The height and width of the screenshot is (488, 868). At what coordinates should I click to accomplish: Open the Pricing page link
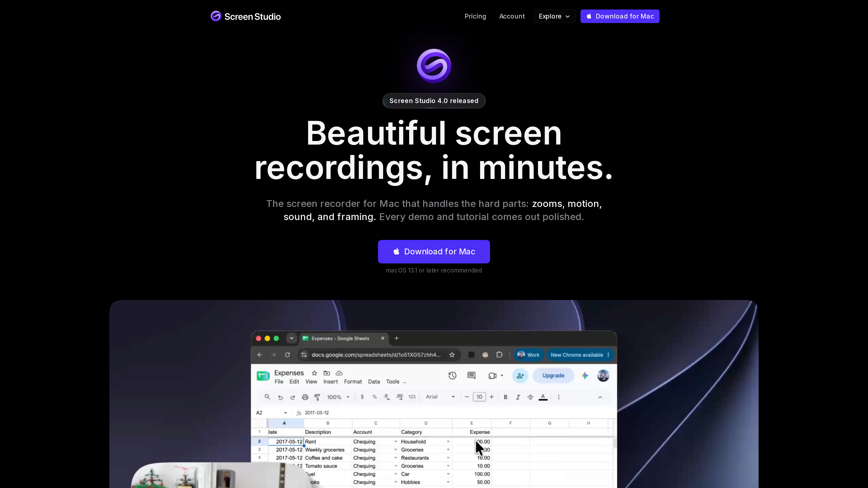coord(475,16)
